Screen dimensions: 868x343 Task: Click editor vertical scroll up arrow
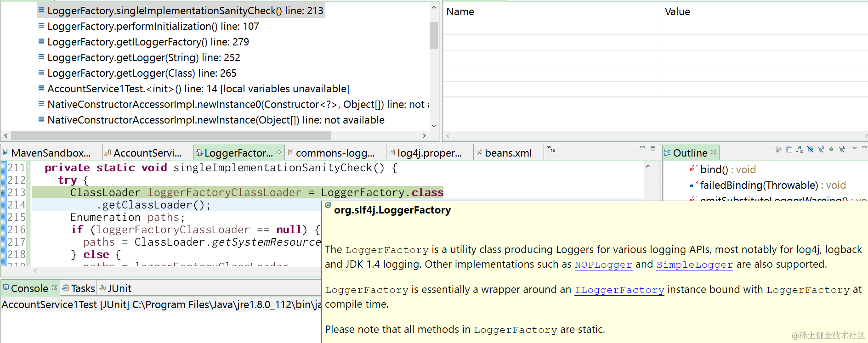pyautogui.click(x=648, y=166)
